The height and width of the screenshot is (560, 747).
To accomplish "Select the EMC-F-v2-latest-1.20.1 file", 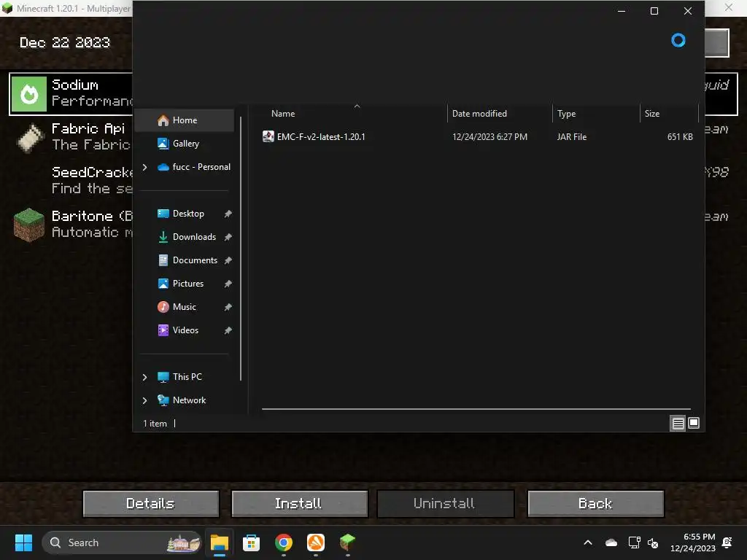I will point(321,137).
